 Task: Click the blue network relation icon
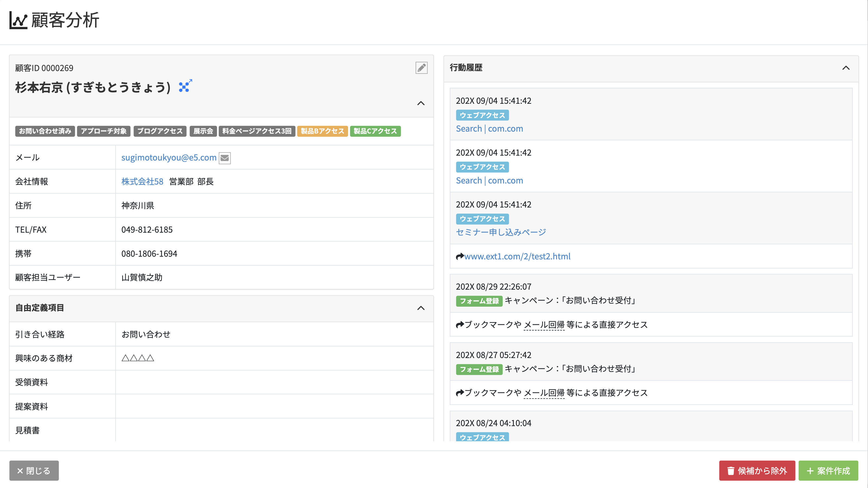coord(185,86)
